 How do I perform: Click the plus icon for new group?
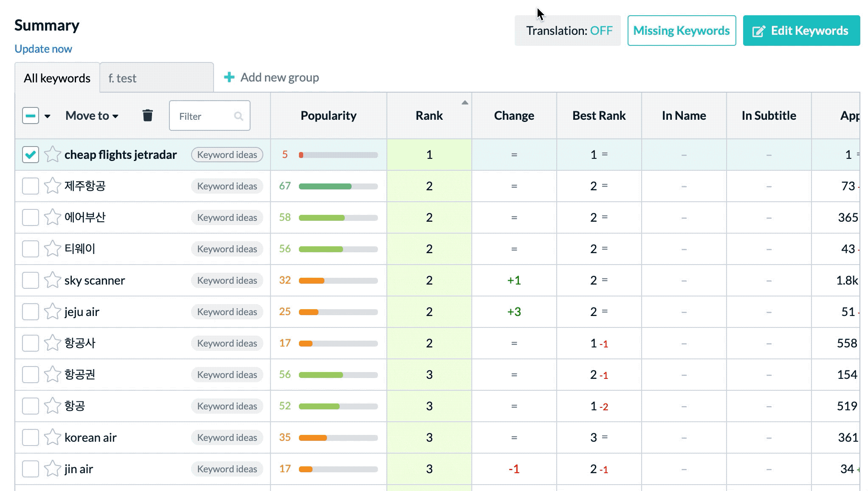pos(229,77)
